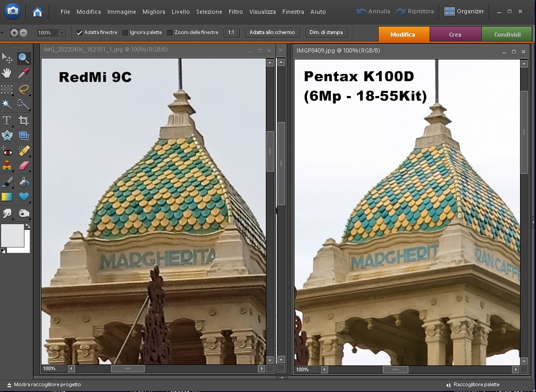Select the Crop tool
The width and height of the screenshot is (536, 392).
pyautogui.click(x=23, y=121)
